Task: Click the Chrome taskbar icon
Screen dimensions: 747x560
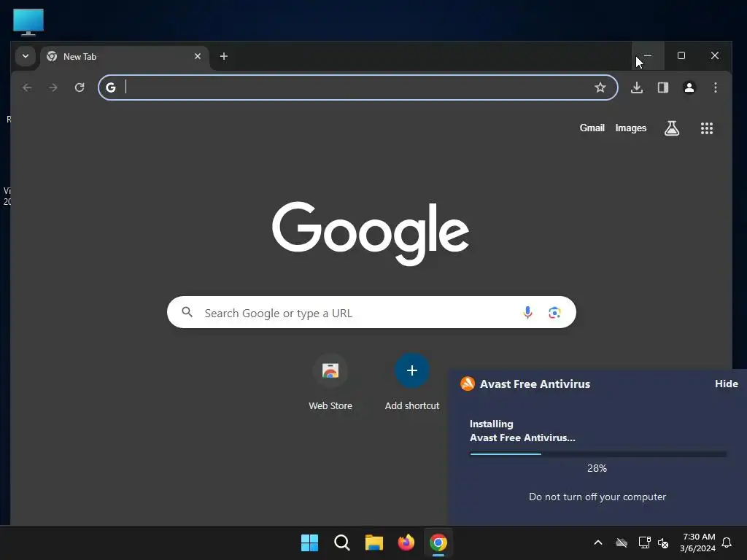Action: 438,542
